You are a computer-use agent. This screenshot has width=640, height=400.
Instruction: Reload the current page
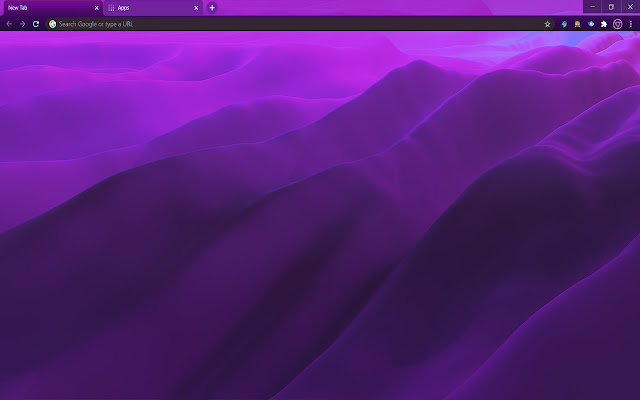(x=36, y=23)
